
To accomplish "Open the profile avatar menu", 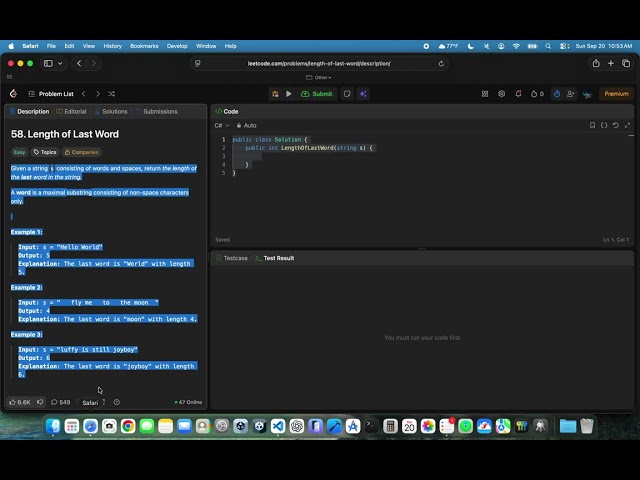I will pyautogui.click(x=587, y=94).
